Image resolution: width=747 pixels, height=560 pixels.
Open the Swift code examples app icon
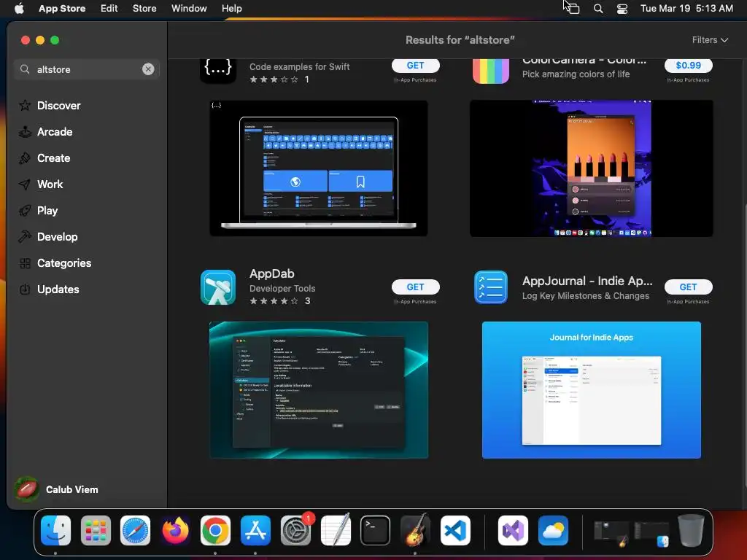coord(218,71)
